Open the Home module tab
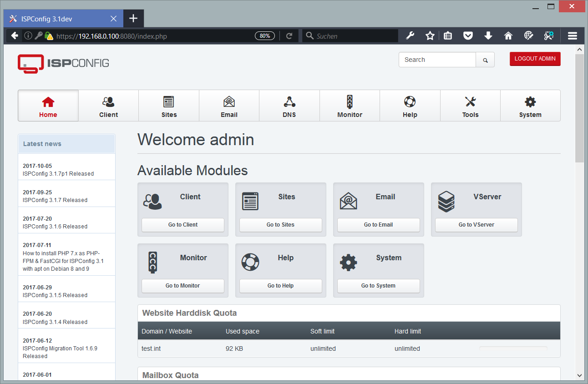The image size is (588, 384). coord(48,106)
